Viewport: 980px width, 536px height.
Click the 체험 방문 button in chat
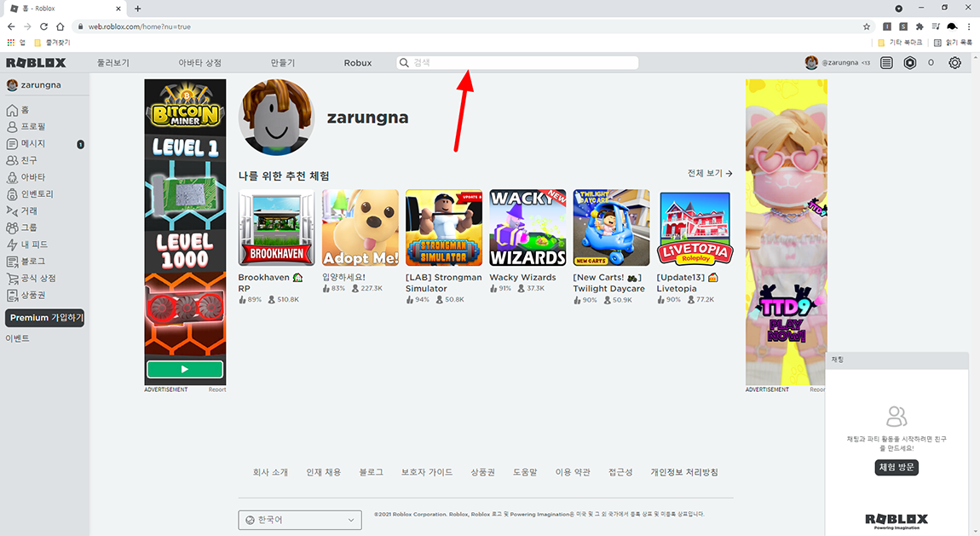pyautogui.click(x=896, y=467)
